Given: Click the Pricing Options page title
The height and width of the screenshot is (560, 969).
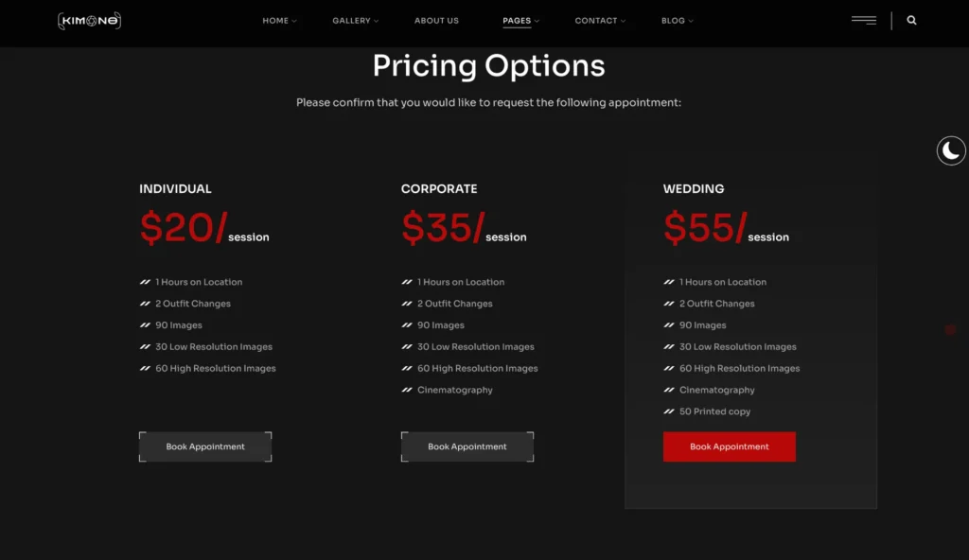Looking at the screenshot, I should [x=488, y=66].
